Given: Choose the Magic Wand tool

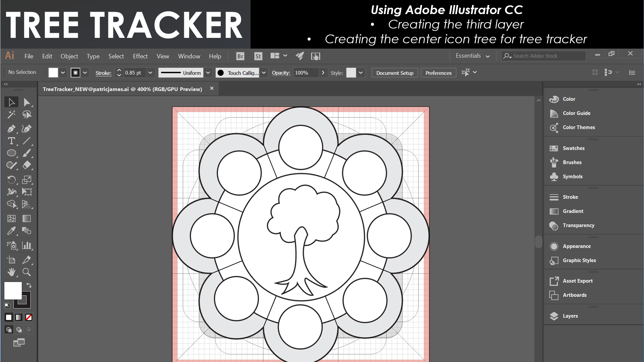Looking at the screenshot, I should point(11,115).
